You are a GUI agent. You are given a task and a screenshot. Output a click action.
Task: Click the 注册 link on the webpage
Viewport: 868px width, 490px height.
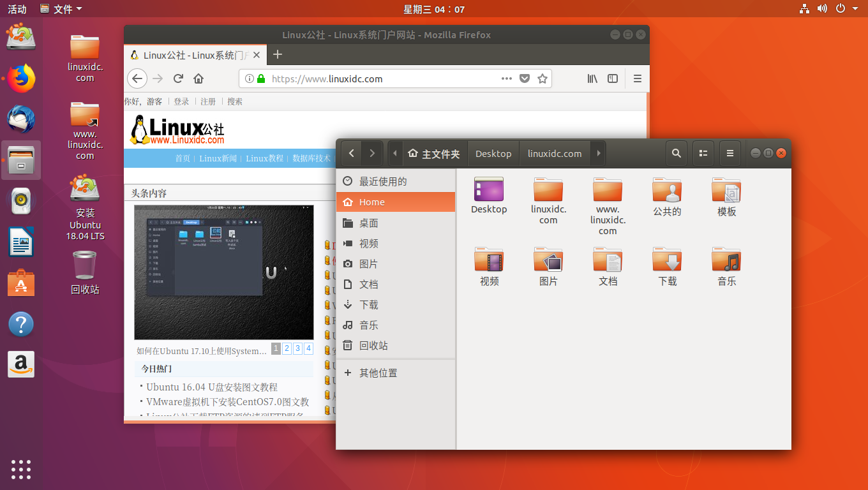[208, 101]
